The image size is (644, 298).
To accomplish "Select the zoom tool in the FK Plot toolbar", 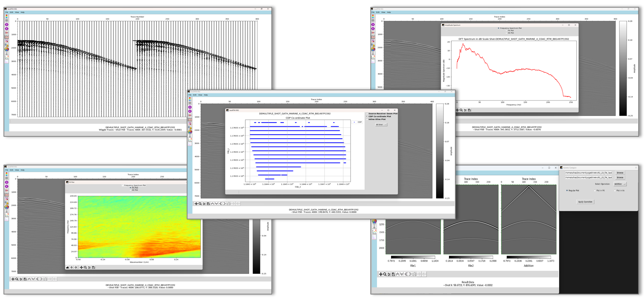I will point(85,267).
